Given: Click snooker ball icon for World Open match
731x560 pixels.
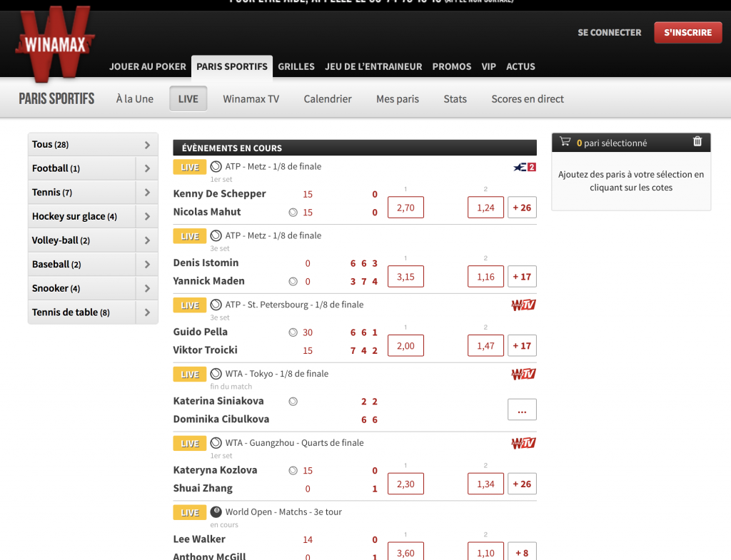Looking at the screenshot, I should pos(216,511).
